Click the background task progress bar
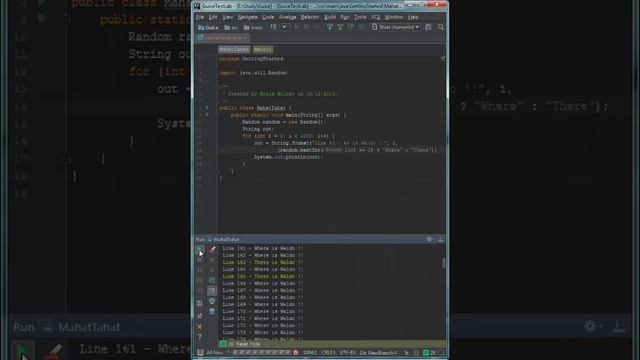 tap(262, 353)
